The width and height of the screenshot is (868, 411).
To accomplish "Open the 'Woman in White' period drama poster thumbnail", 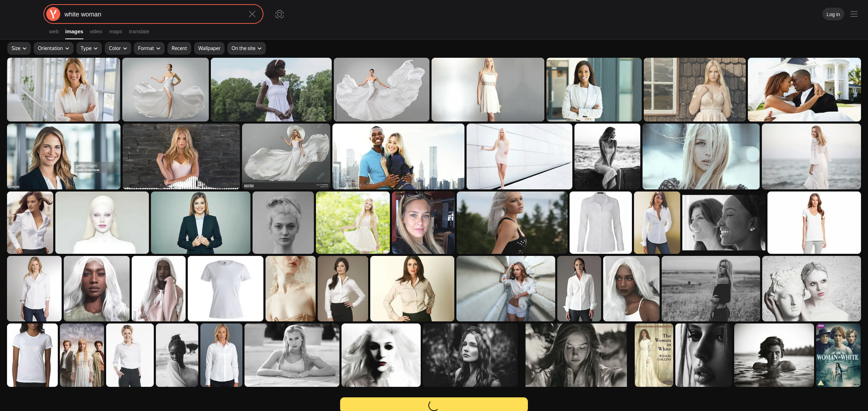I will click(x=82, y=355).
